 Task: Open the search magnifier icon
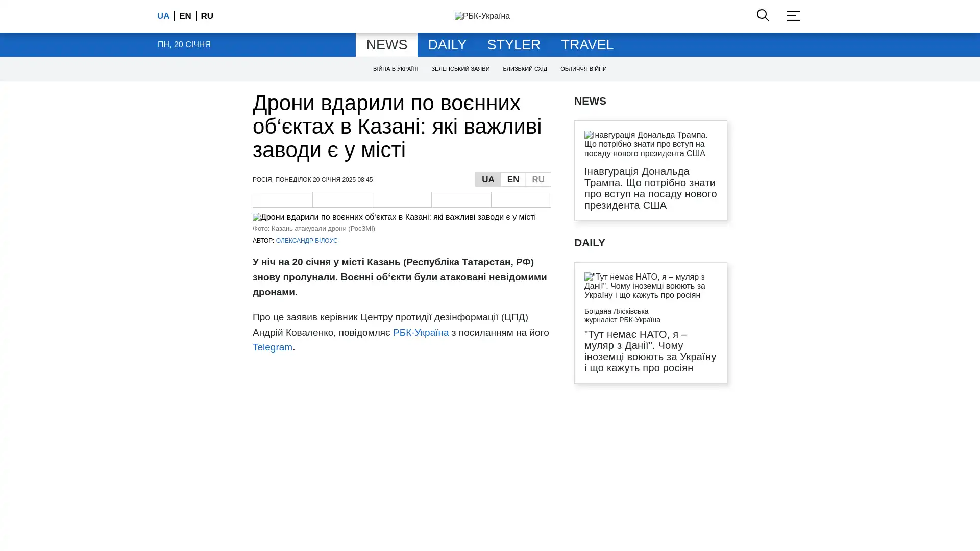pyautogui.click(x=763, y=15)
